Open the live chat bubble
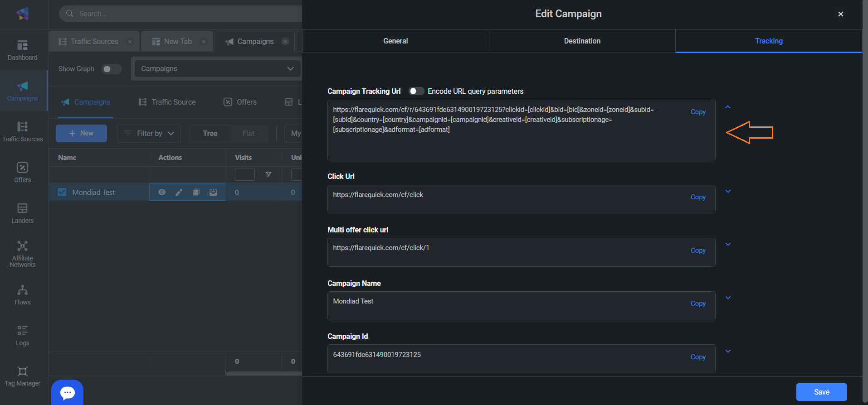This screenshot has width=868, height=405. click(x=67, y=392)
